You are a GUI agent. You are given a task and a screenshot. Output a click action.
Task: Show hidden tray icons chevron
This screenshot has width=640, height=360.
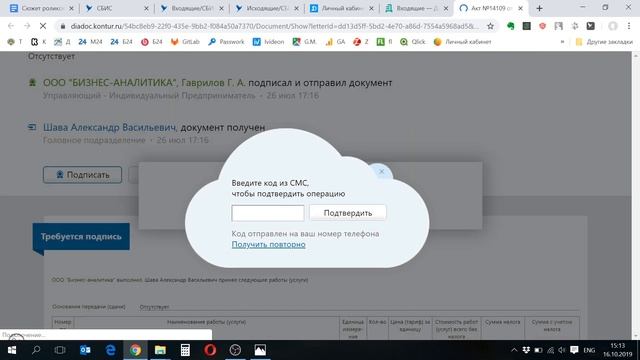point(514,350)
